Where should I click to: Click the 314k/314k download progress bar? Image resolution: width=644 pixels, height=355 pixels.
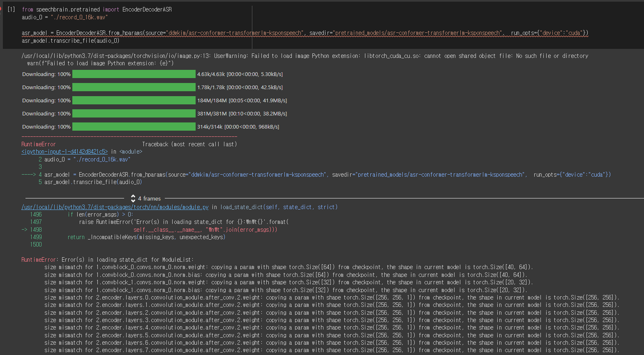click(x=134, y=126)
